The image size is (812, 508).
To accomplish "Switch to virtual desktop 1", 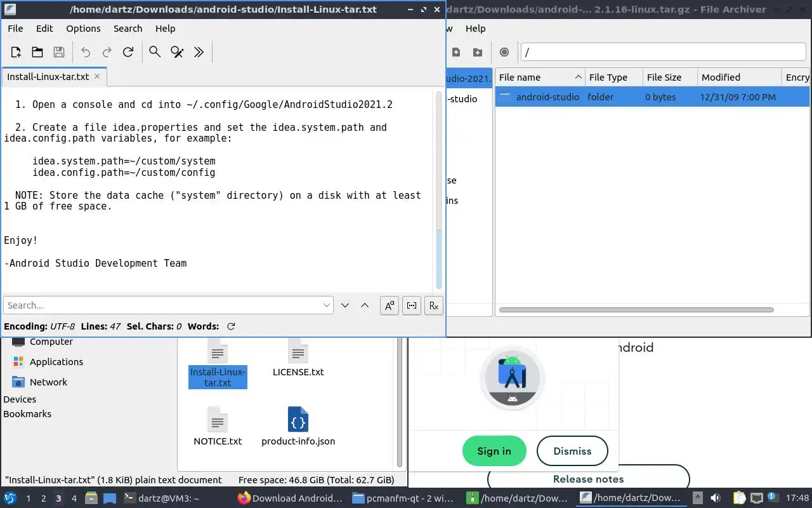I will pyautogui.click(x=28, y=498).
